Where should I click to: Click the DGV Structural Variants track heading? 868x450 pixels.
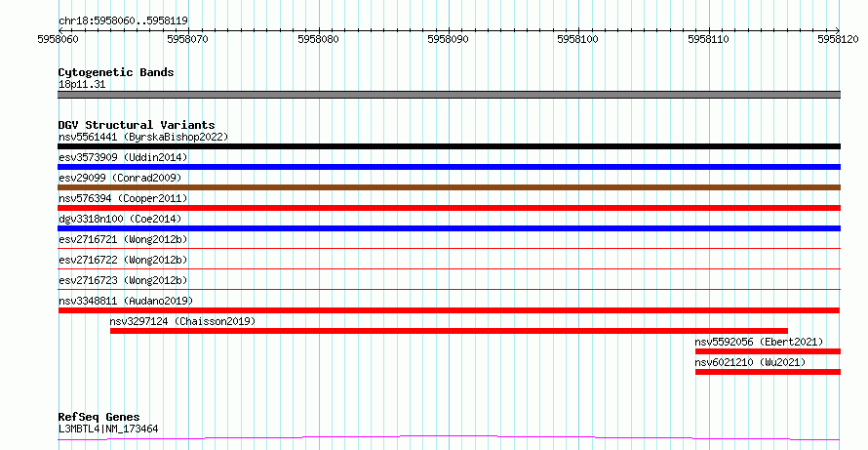click(x=137, y=125)
